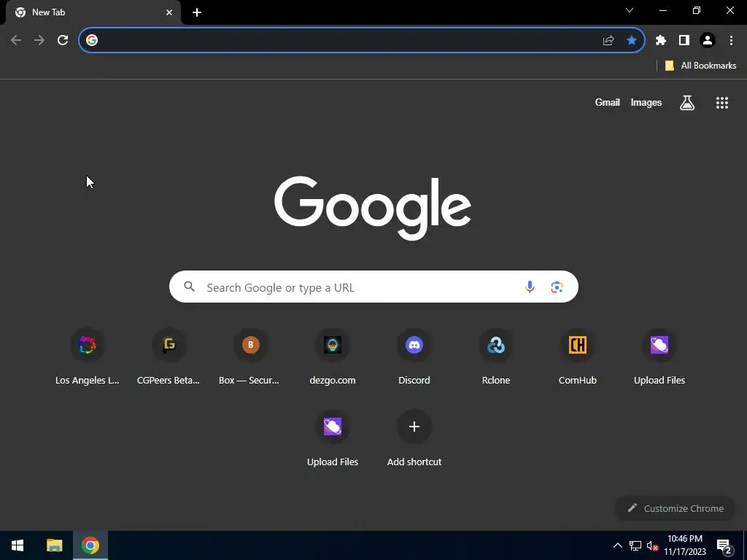Open the Rclone shortcut
The image size is (747, 560).
click(x=496, y=357)
